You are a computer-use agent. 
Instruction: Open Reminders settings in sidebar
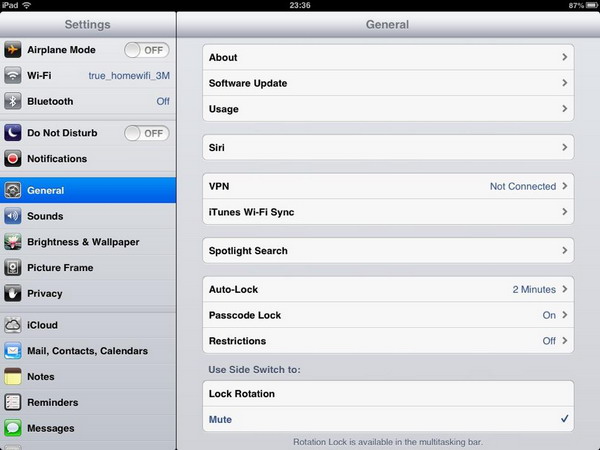(x=88, y=402)
